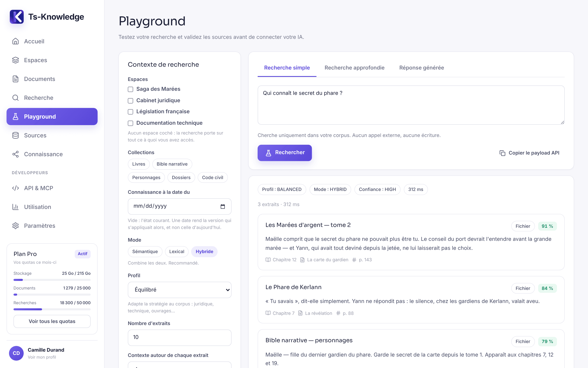Click the calendar icon in date field
The image size is (588, 368).
point(223,206)
